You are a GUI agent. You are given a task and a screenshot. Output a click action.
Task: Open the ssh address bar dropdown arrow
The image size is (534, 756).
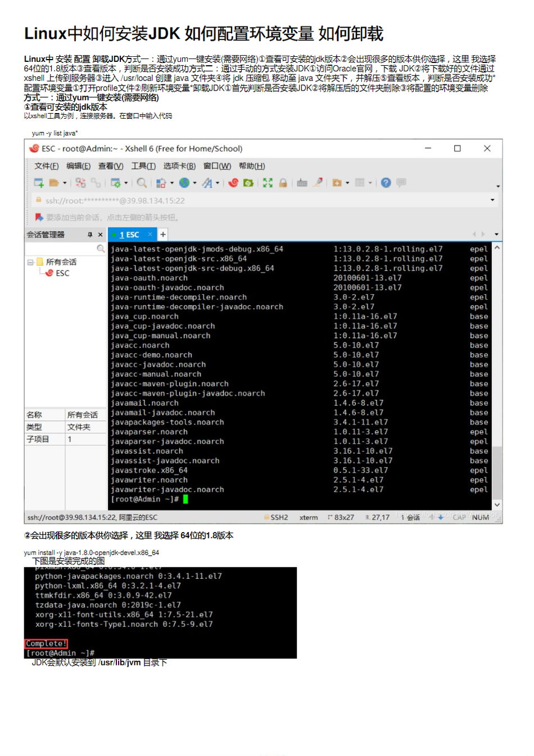coord(492,200)
